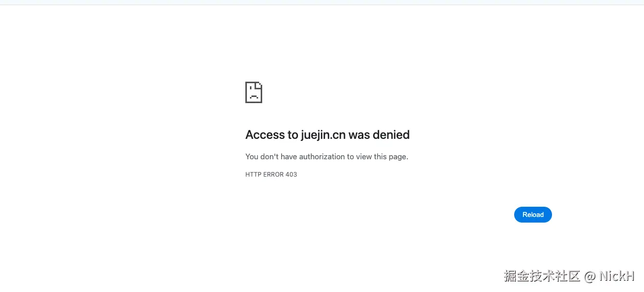Click the frowning face inside the page icon

(x=254, y=94)
